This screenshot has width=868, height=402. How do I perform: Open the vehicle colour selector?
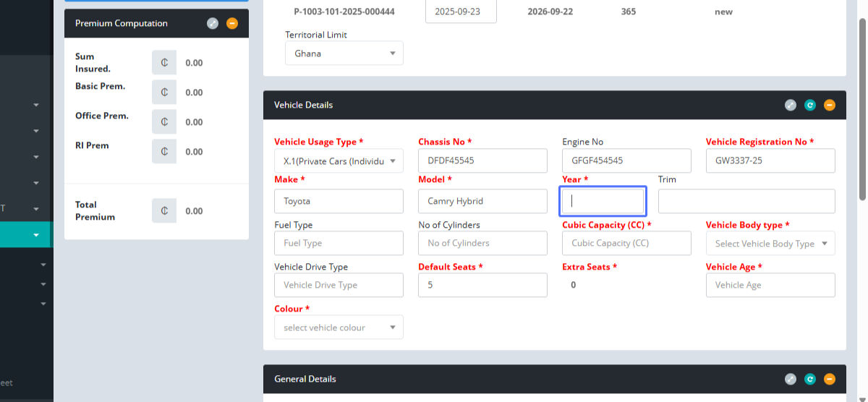pos(339,328)
